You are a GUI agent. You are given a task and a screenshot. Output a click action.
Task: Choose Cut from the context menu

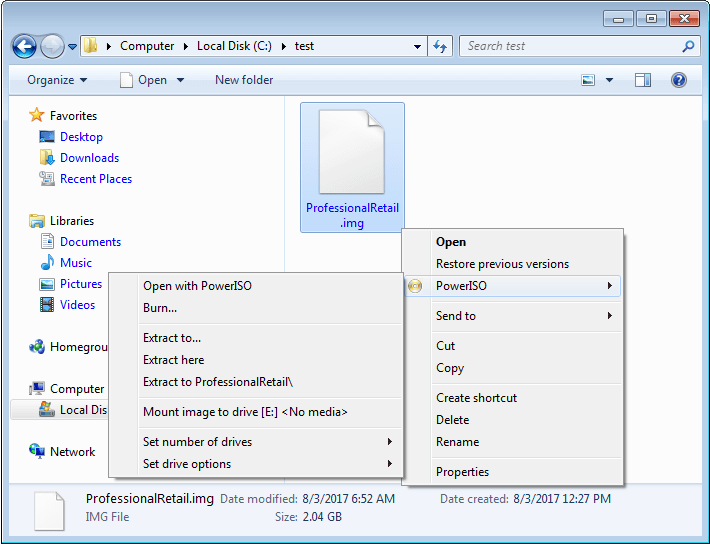click(513, 346)
